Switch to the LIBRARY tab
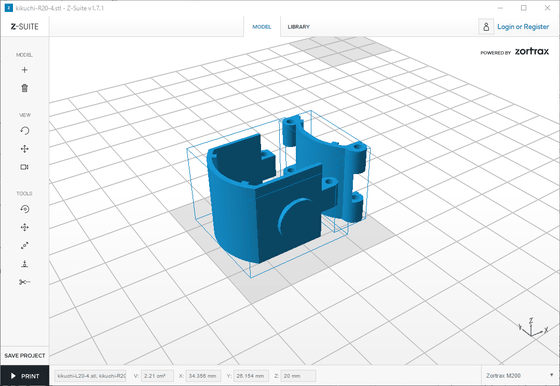The height and width of the screenshot is (386, 560). pos(299,27)
